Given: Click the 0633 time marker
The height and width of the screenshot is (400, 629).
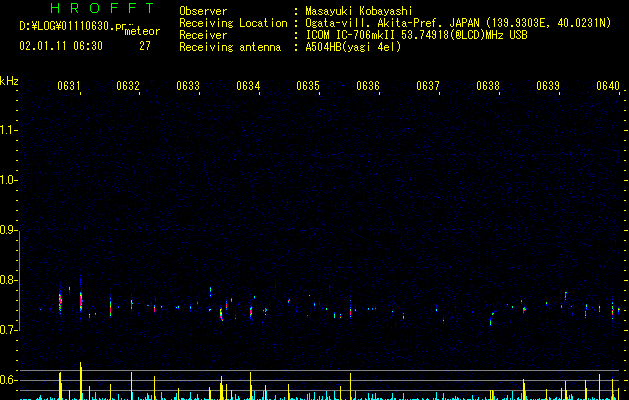Looking at the screenshot, I should point(188,86).
